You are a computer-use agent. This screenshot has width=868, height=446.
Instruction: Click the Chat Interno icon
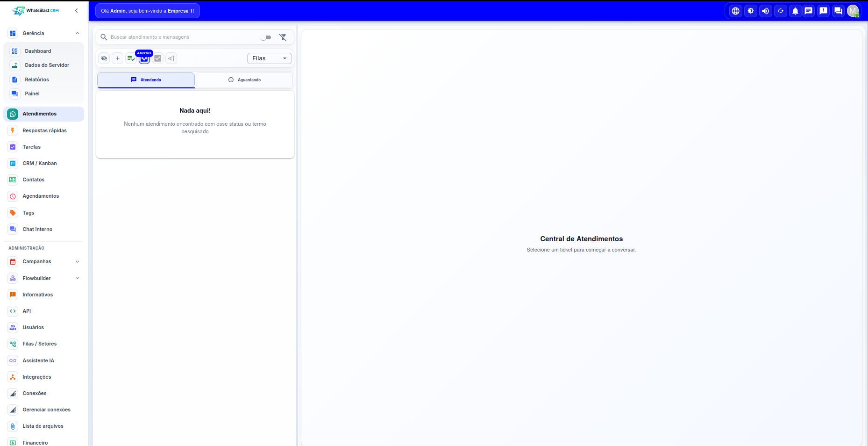click(13, 229)
